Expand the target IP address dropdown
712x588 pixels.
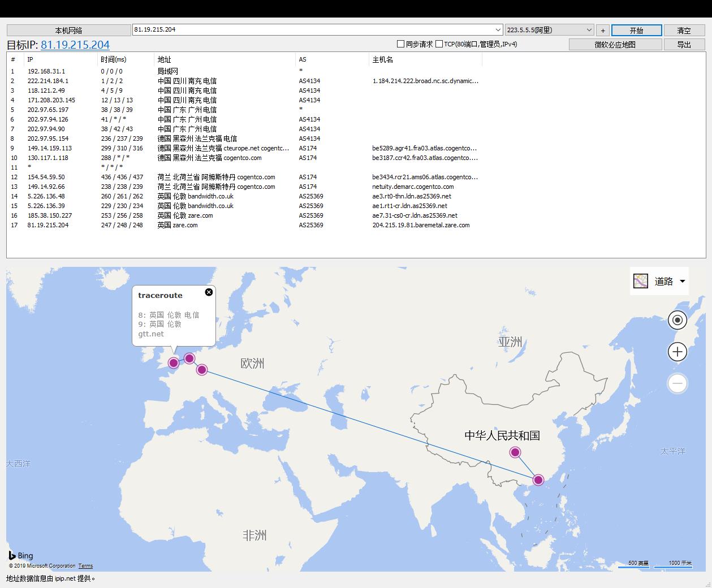pyautogui.click(x=498, y=30)
